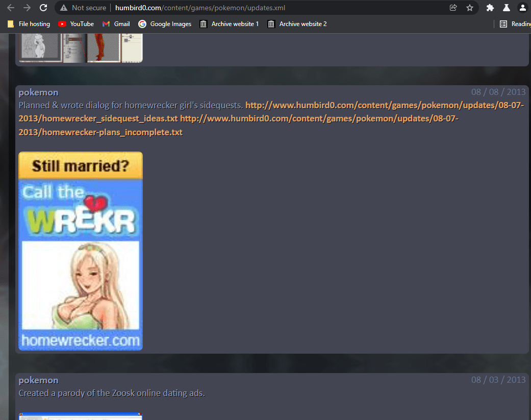
Task: Open the Extensions puzzle icon
Action: pos(490,8)
